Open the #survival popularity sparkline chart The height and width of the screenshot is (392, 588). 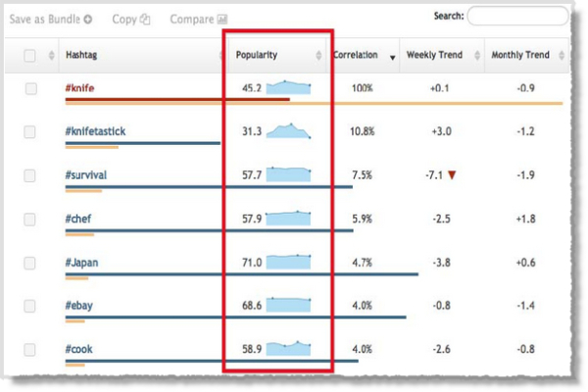(288, 174)
